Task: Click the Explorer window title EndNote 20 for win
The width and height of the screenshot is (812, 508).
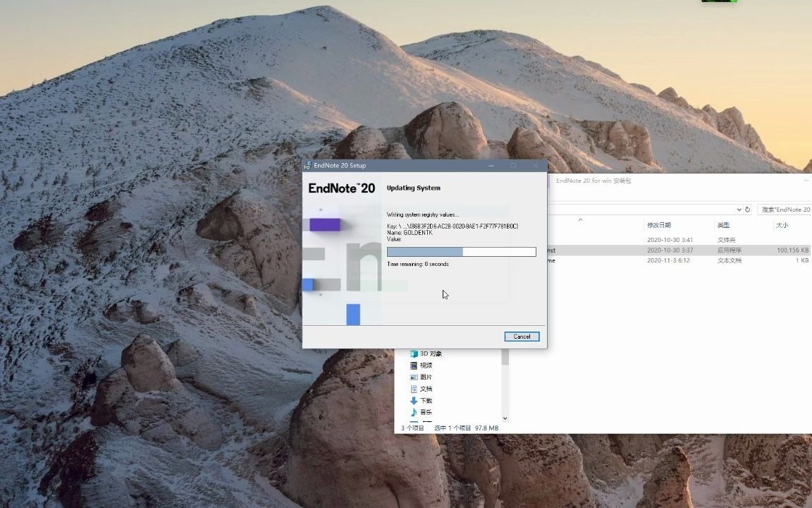Action: 593,181
